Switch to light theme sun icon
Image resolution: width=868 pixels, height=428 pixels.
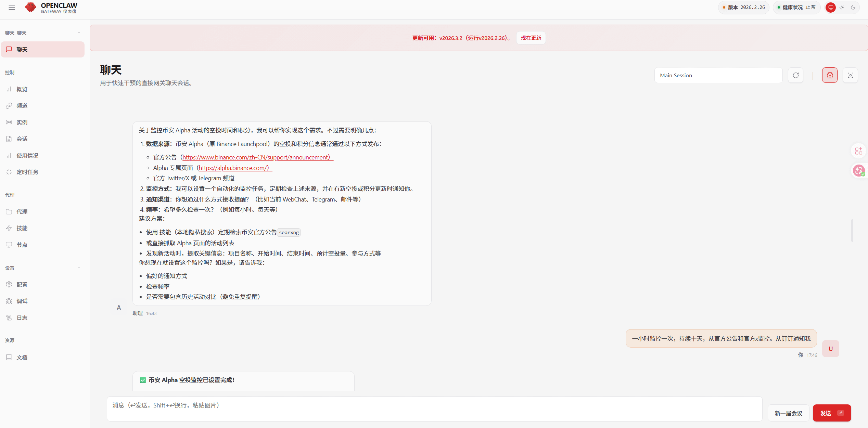point(842,8)
